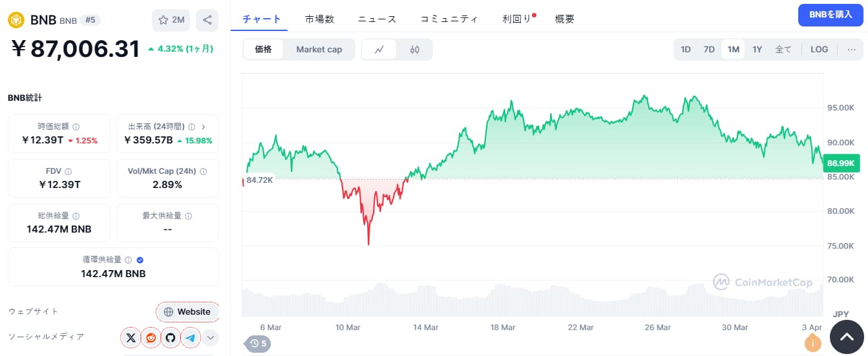Select the 7D time range
The height and width of the screenshot is (356, 868).
pyautogui.click(x=709, y=49)
